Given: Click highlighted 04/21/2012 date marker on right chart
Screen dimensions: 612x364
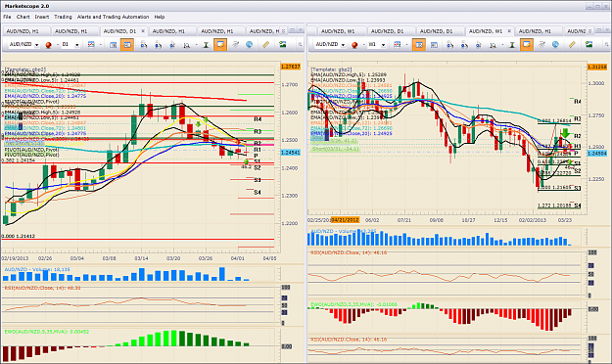Looking at the screenshot, I should [345, 220].
